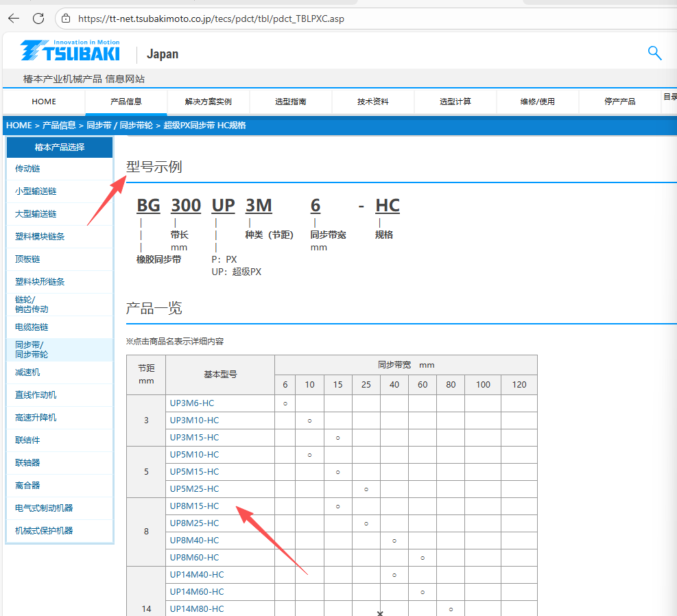This screenshot has height=616, width=677.
Task: Click the browser back arrow
Action: pyautogui.click(x=13, y=19)
